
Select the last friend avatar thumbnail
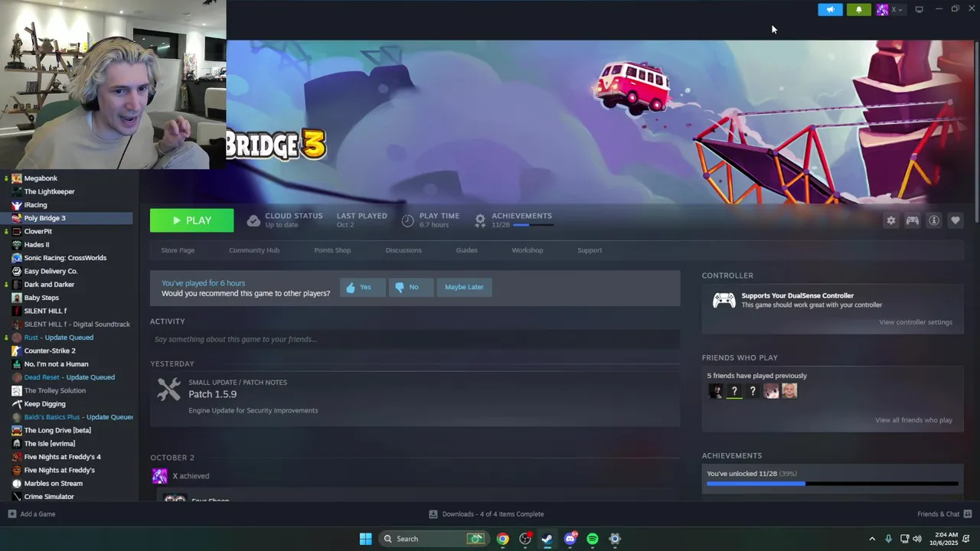[x=789, y=391]
